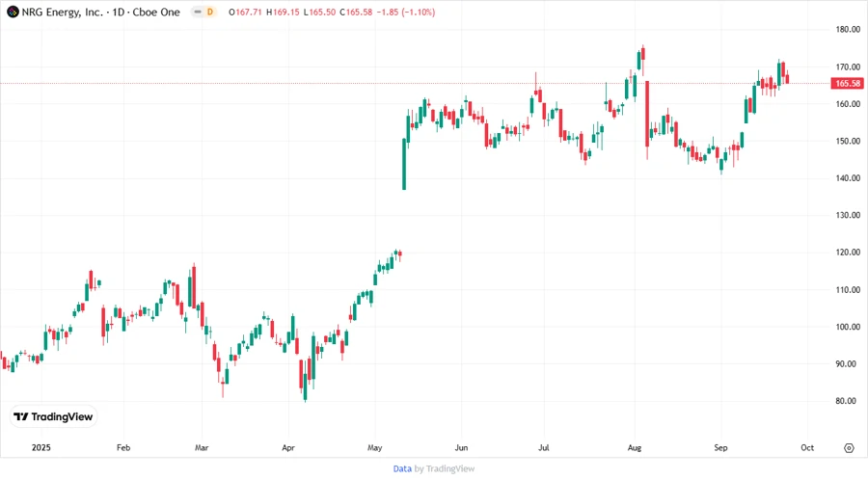Click the 'NRG Energy, Inc. · 1D · Cboe One' title
The image size is (868, 480).
[100, 12]
